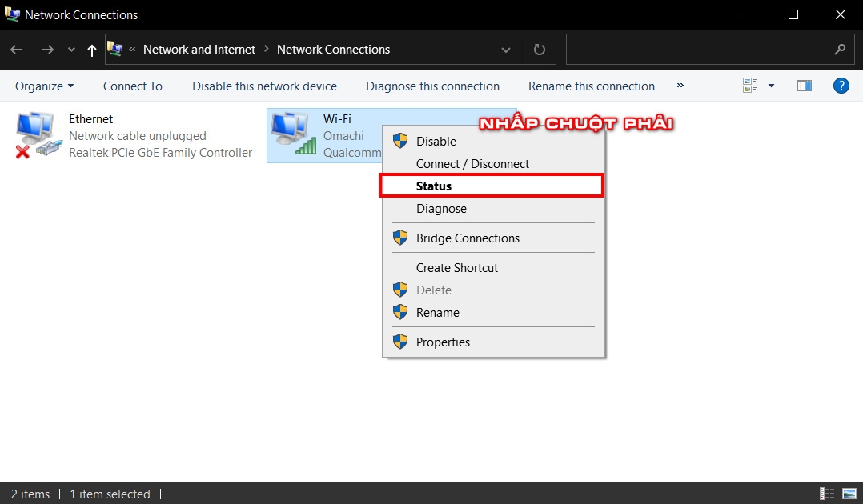Click Connect To in the toolbar
Image resolution: width=863 pixels, height=504 pixels.
click(133, 86)
